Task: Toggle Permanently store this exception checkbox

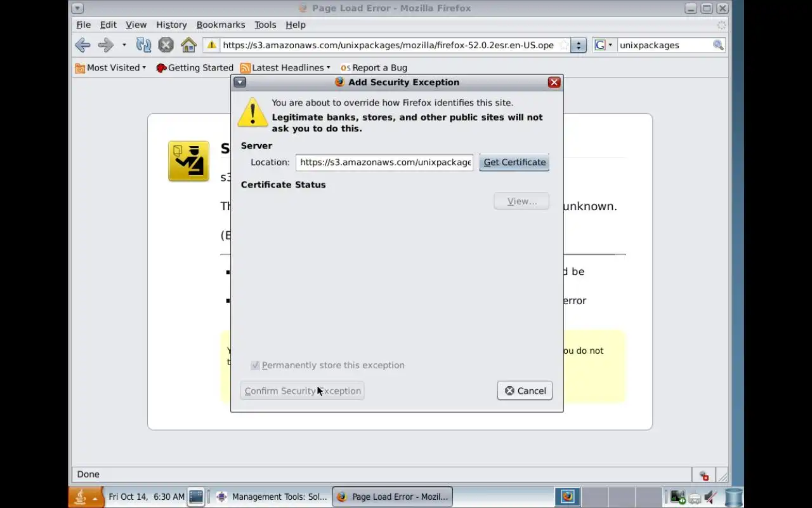Action: [x=255, y=365]
